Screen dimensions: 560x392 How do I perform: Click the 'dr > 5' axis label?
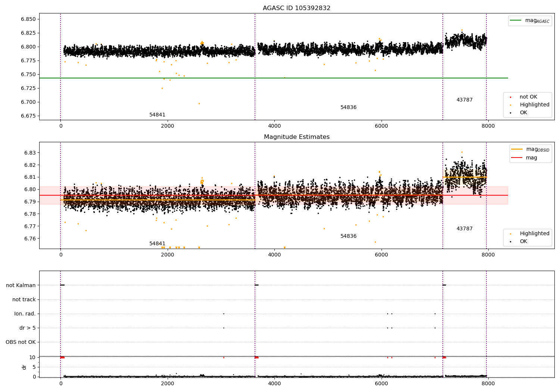click(28, 328)
